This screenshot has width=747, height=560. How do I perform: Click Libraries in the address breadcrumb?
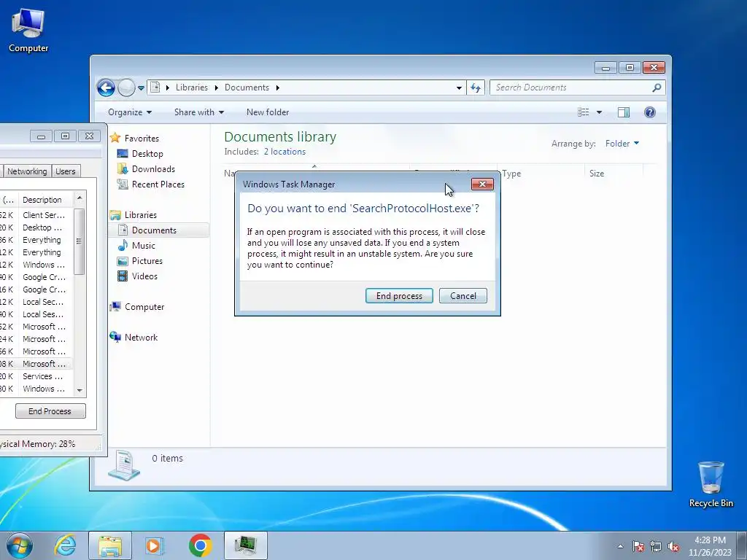point(192,87)
